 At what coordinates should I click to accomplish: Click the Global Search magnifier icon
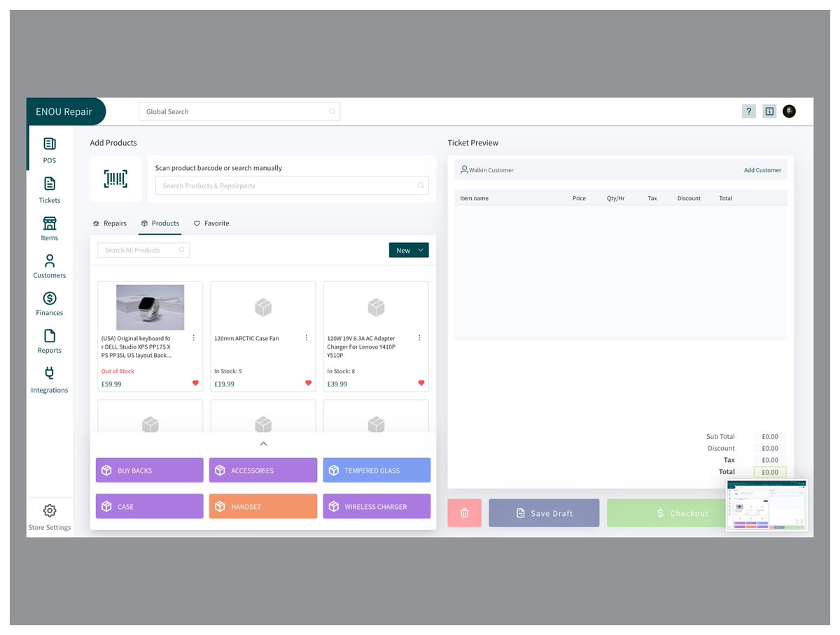pyautogui.click(x=332, y=111)
